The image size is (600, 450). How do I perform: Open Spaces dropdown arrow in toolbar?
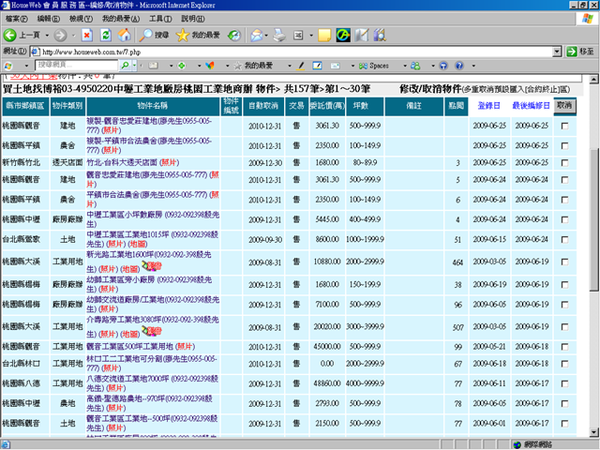point(405,66)
